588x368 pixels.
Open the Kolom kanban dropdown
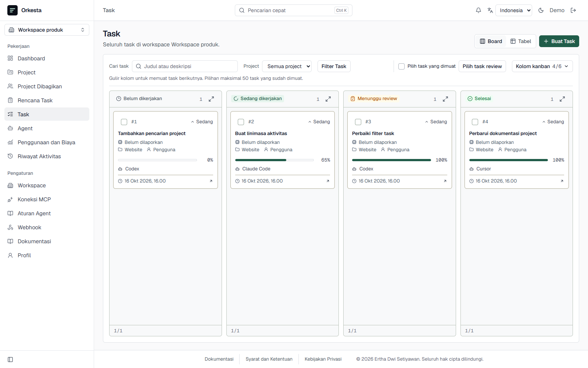point(542,66)
